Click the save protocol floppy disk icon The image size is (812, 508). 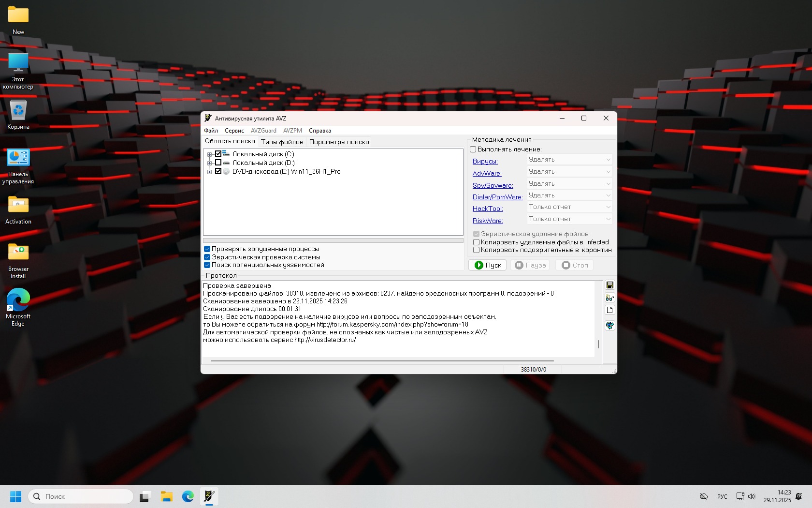pos(609,285)
